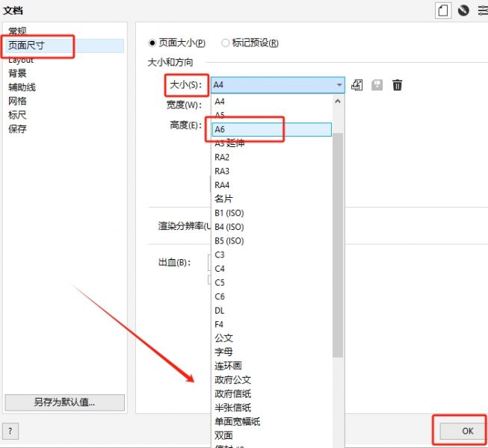Choose B1 (ISO) from the size list
The image size is (488, 448).
pyautogui.click(x=271, y=213)
